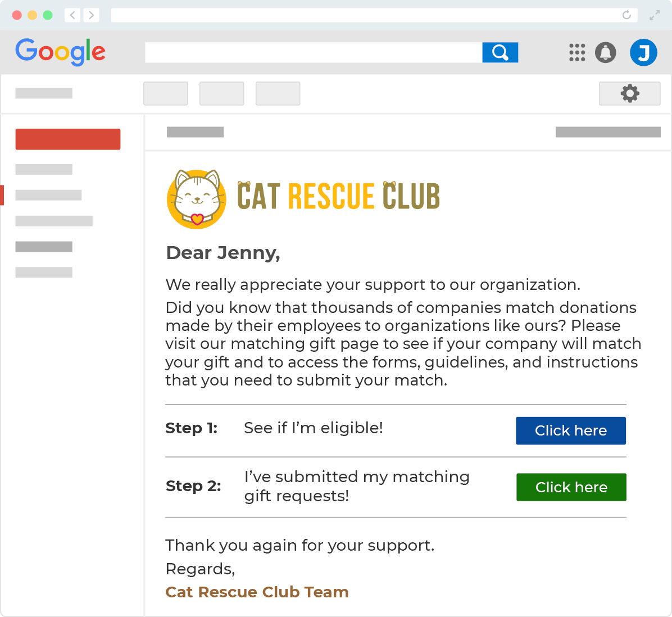Select the third toolbar placeholder button

(278, 93)
